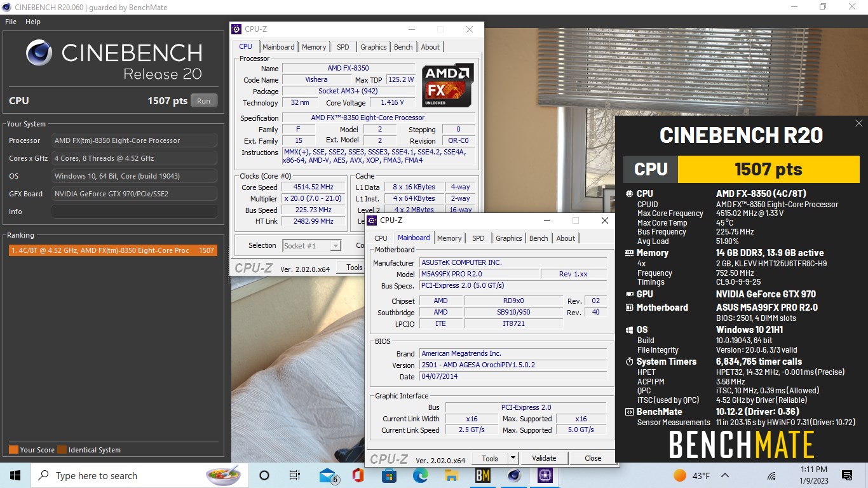
Task: Click the CPU chip icon in BenchMate panel
Action: (629, 194)
